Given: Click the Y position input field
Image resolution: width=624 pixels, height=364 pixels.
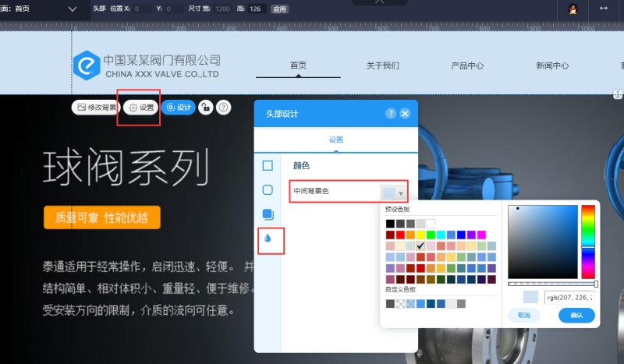Looking at the screenshot, I should pyautogui.click(x=173, y=9).
